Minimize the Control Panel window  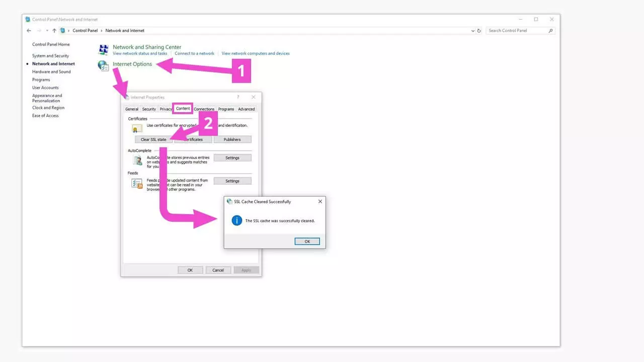pyautogui.click(x=520, y=19)
